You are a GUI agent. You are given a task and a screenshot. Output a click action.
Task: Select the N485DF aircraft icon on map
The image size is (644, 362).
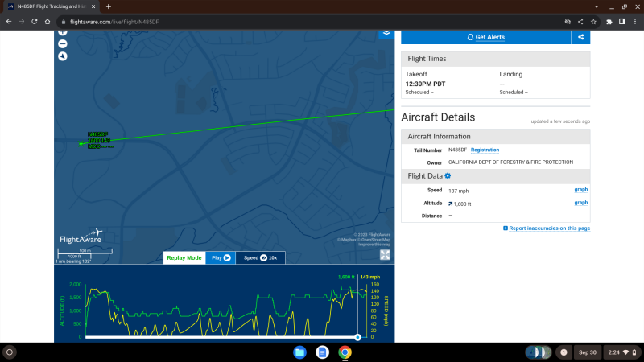click(x=81, y=144)
